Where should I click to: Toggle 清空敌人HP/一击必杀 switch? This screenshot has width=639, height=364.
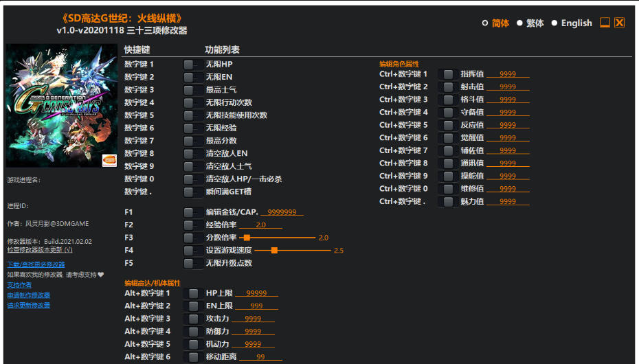click(x=193, y=179)
